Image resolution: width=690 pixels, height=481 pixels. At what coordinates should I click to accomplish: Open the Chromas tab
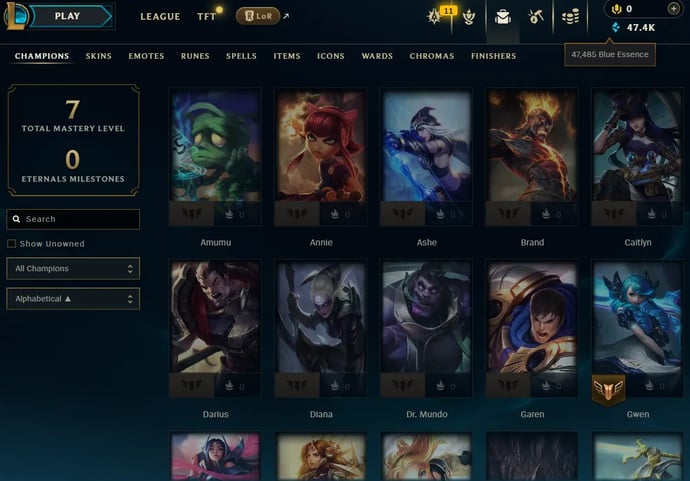pyautogui.click(x=432, y=56)
